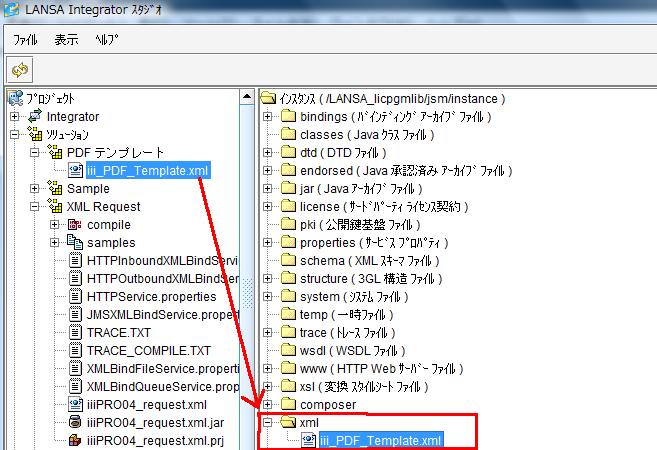Viewport: 657px width, 450px height.
Task: Click the pki folder icon
Action: coord(288,224)
